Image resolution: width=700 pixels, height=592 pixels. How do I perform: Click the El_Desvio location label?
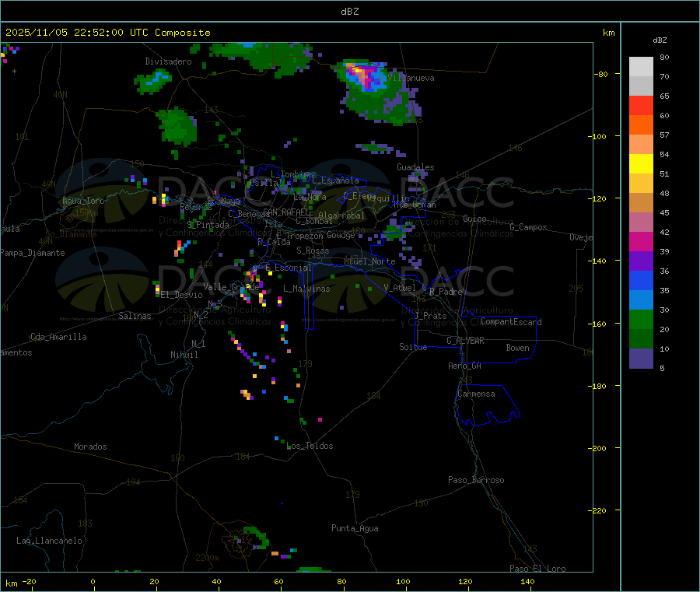182,295
